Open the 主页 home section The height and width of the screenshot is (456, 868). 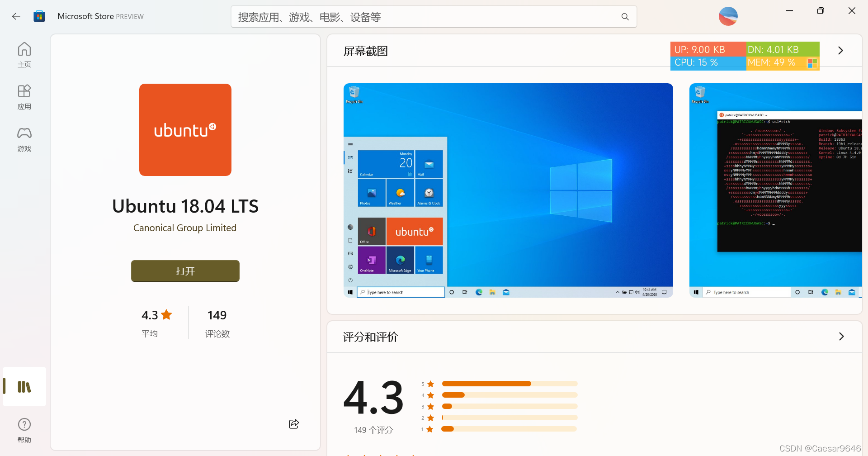[x=24, y=54]
